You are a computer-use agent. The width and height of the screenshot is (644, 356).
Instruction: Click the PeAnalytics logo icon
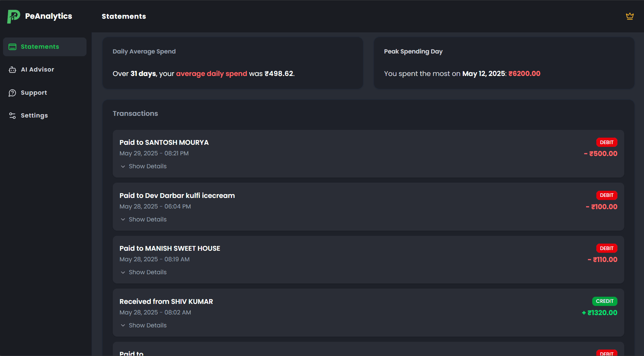point(14,16)
